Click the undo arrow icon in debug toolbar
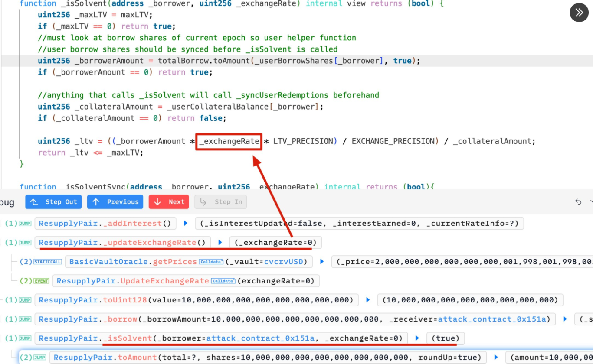 point(578,201)
